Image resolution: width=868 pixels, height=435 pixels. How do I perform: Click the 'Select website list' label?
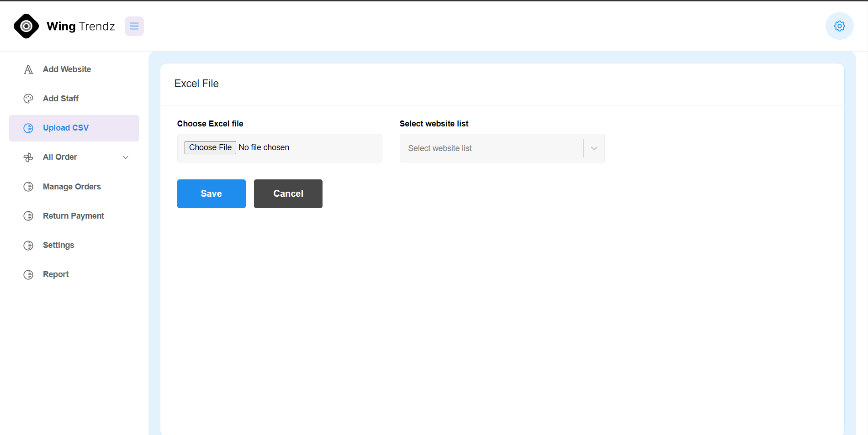[434, 124]
